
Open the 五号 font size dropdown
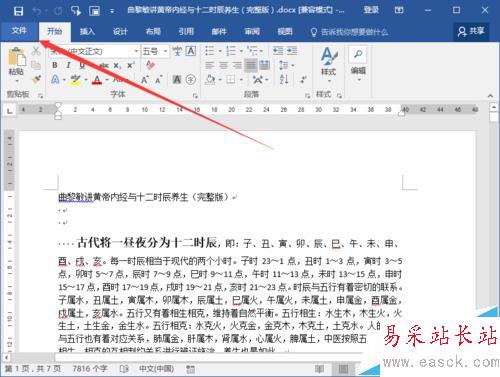click(165, 51)
